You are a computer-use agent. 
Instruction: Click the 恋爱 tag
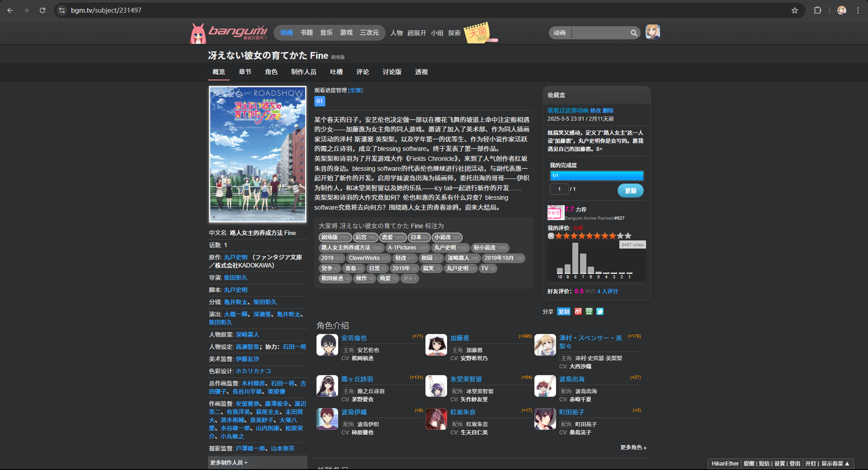(392, 237)
